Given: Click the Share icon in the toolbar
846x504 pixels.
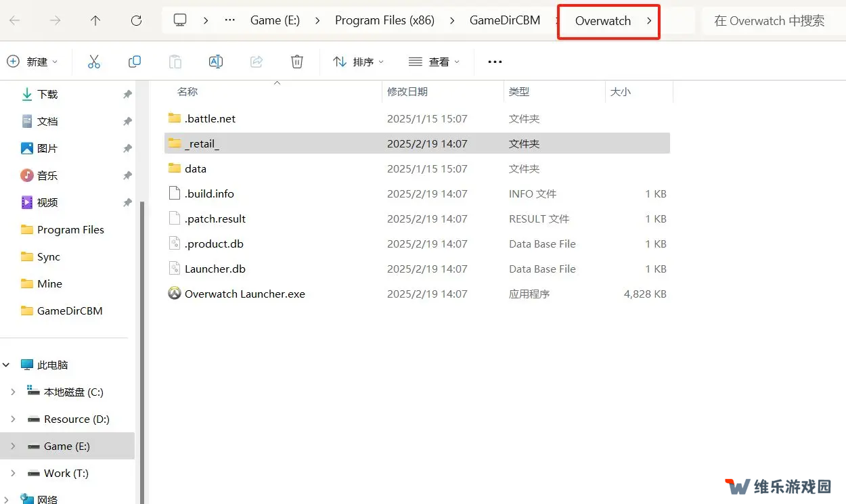Looking at the screenshot, I should coord(257,62).
